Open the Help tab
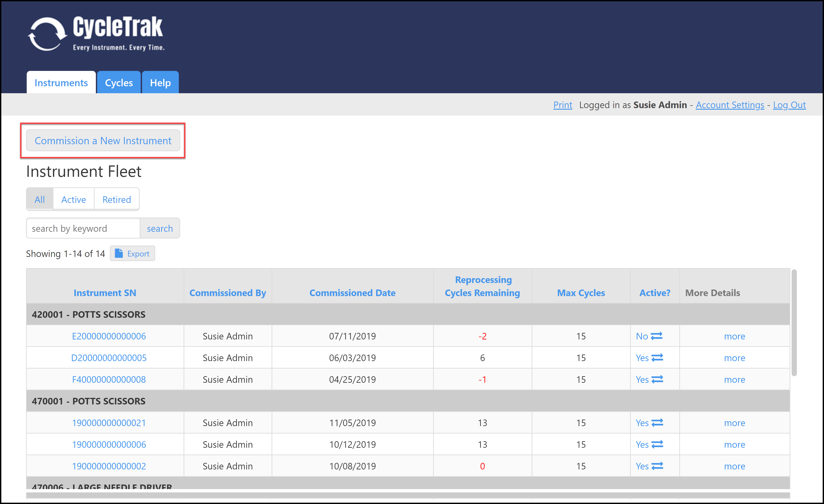Viewport: 824px width, 504px height. (x=160, y=83)
